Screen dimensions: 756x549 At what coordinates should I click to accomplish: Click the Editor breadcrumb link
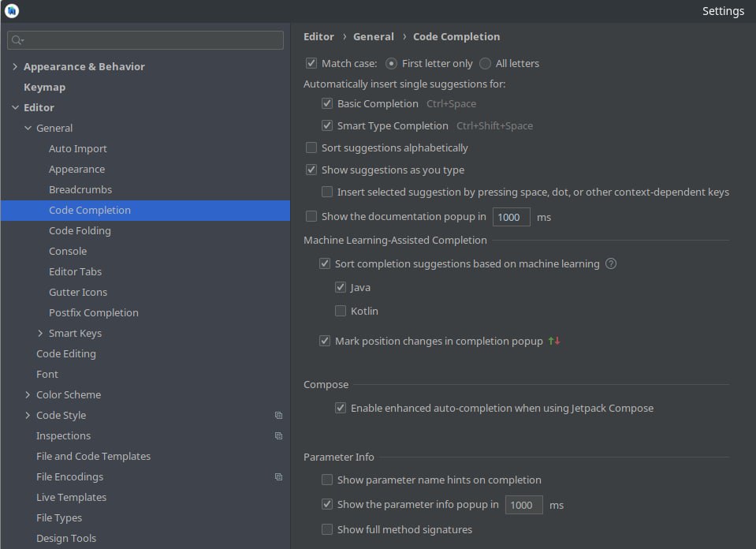coord(318,36)
